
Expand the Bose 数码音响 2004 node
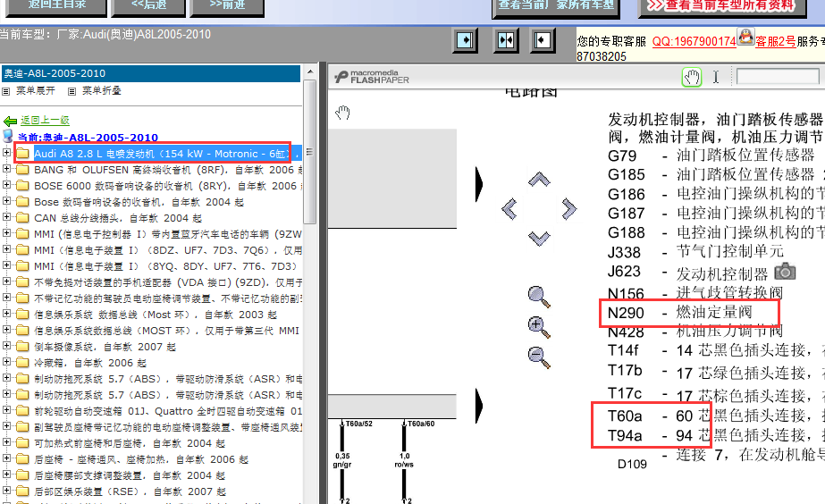(7, 201)
